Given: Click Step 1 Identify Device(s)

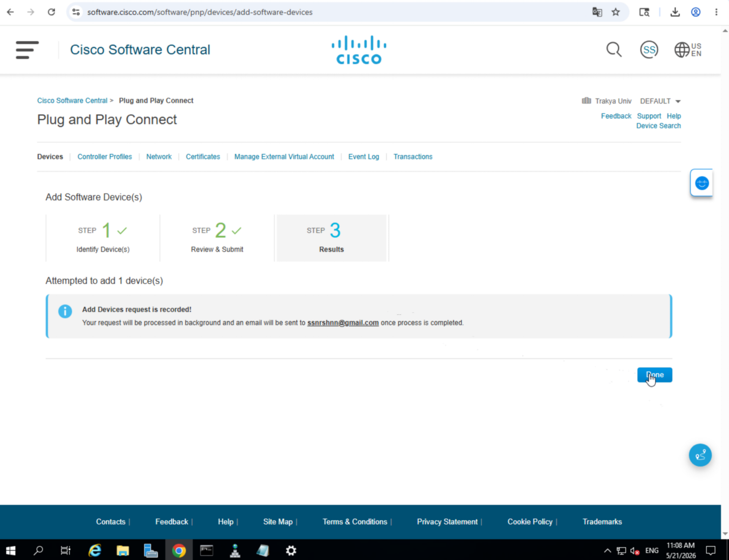Looking at the screenshot, I should point(103,238).
